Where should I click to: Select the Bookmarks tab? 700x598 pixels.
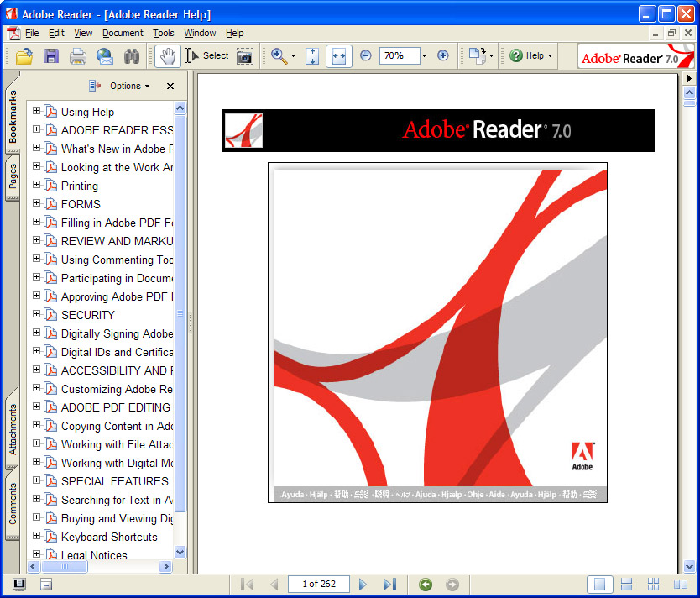(x=13, y=114)
